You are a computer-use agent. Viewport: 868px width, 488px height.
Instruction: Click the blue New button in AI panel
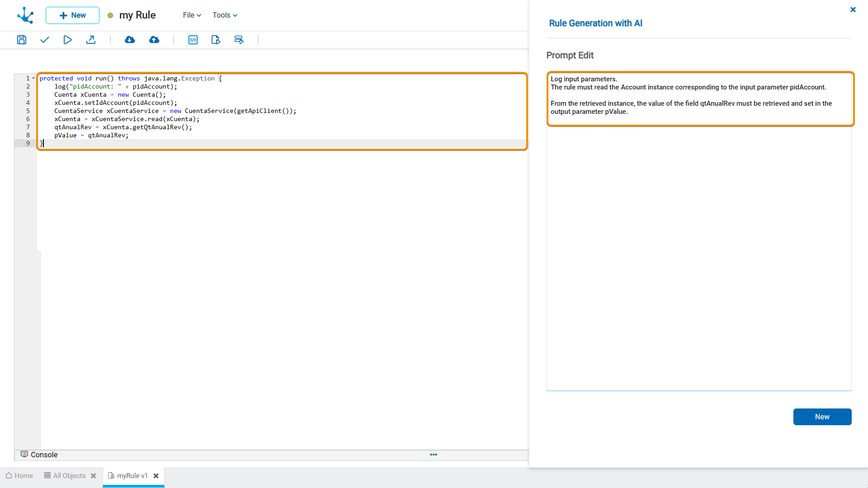pyautogui.click(x=822, y=417)
